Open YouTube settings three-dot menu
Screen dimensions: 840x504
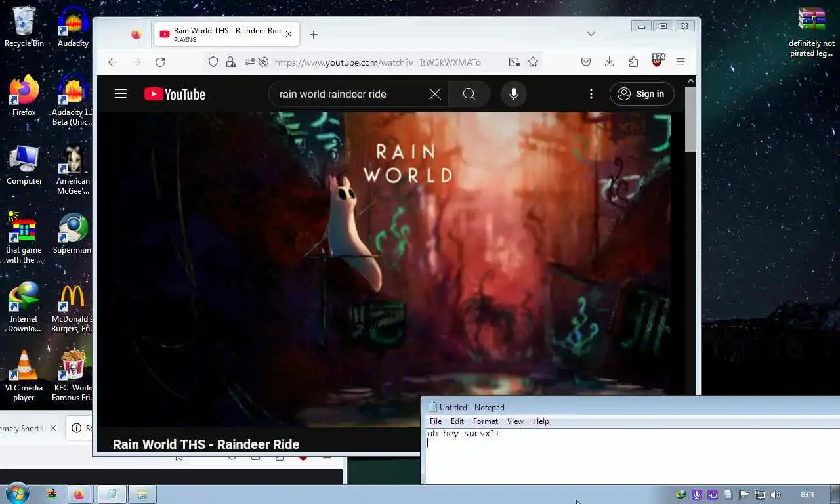pyautogui.click(x=591, y=94)
